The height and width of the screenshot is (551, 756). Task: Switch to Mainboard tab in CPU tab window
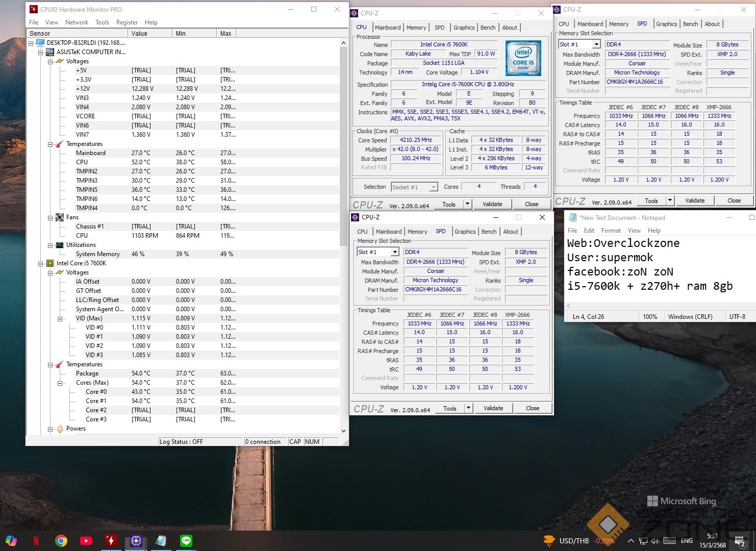click(388, 28)
